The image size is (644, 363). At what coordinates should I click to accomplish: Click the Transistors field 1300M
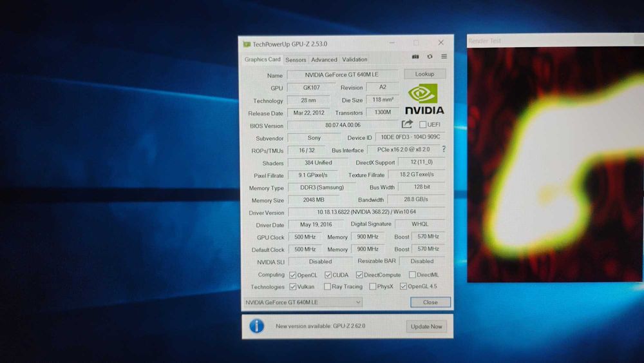click(x=383, y=112)
